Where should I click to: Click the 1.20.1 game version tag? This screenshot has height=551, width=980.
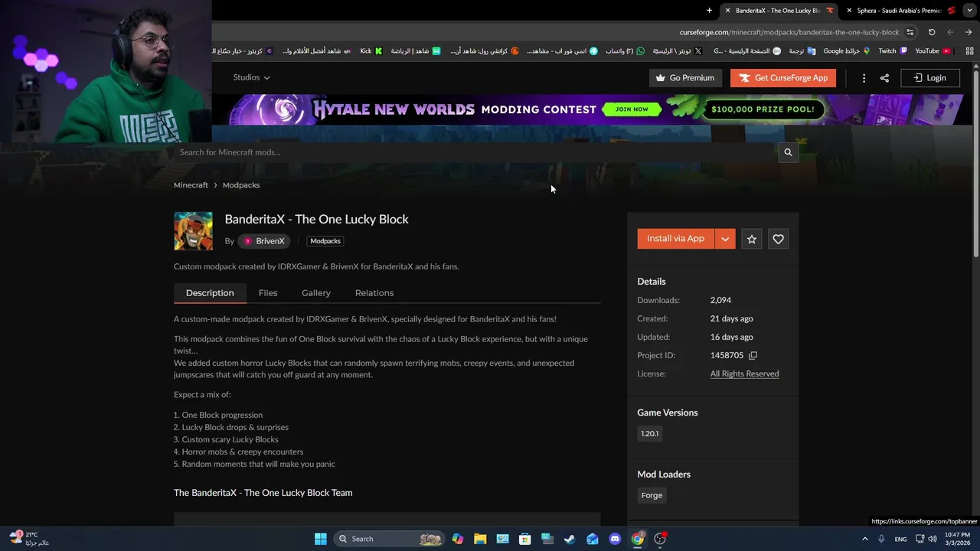(x=649, y=434)
